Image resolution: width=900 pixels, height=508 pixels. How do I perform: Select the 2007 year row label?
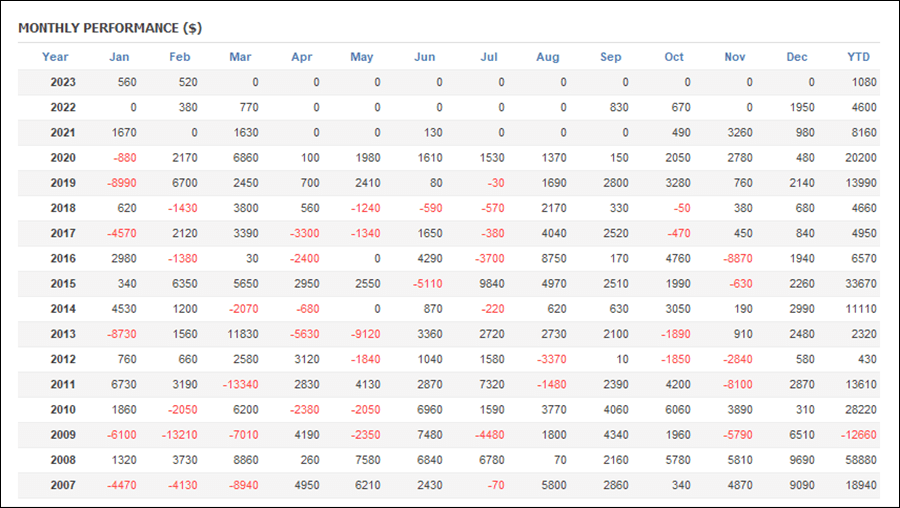[x=63, y=485]
